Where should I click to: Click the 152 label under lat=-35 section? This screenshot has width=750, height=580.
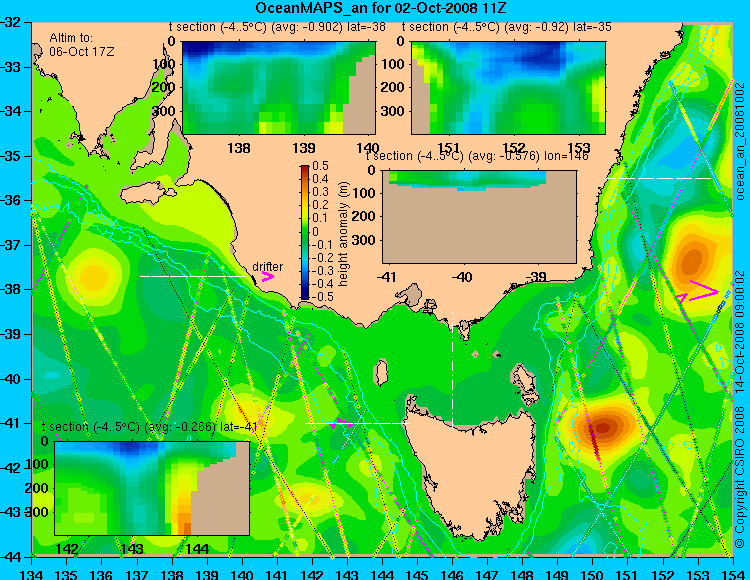514,148
